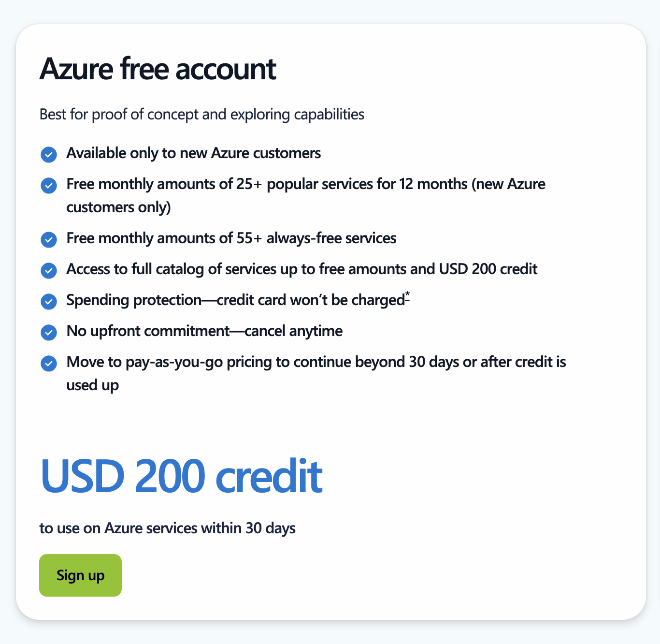Click 'to use on Azure services within 30 days'

coord(167,528)
